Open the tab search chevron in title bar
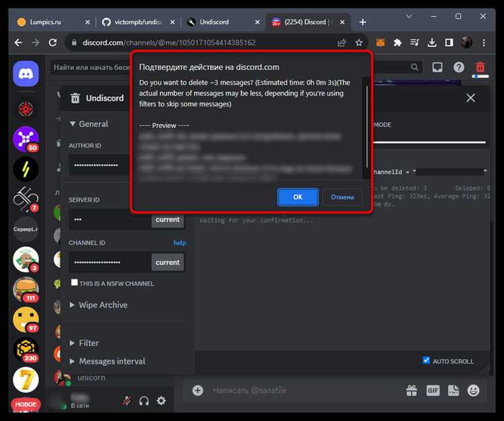This screenshot has height=421, width=504. [409, 16]
